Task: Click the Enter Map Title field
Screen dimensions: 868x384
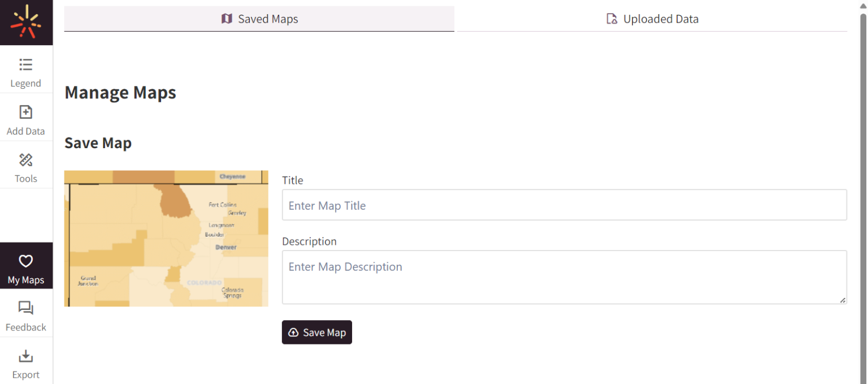Action: coord(564,205)
